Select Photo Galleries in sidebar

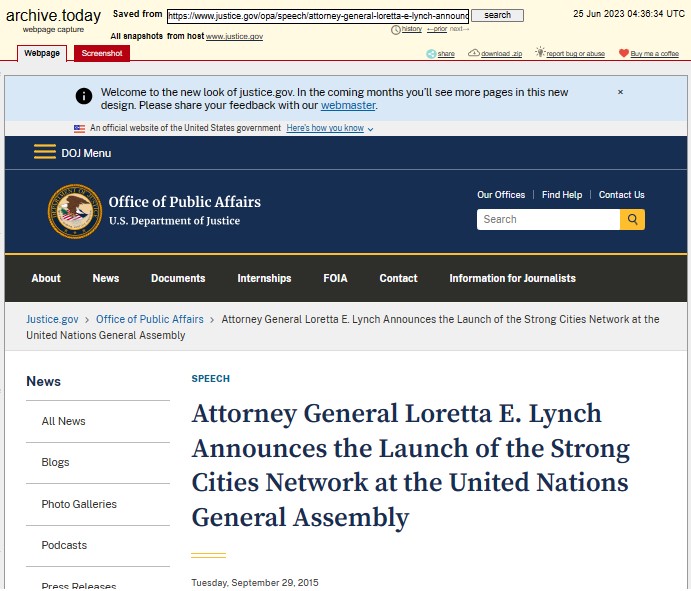coord(79,504)
